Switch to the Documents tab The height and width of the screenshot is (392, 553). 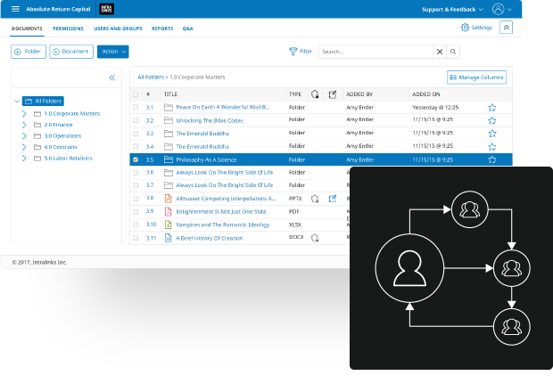(x=27, y=29)
